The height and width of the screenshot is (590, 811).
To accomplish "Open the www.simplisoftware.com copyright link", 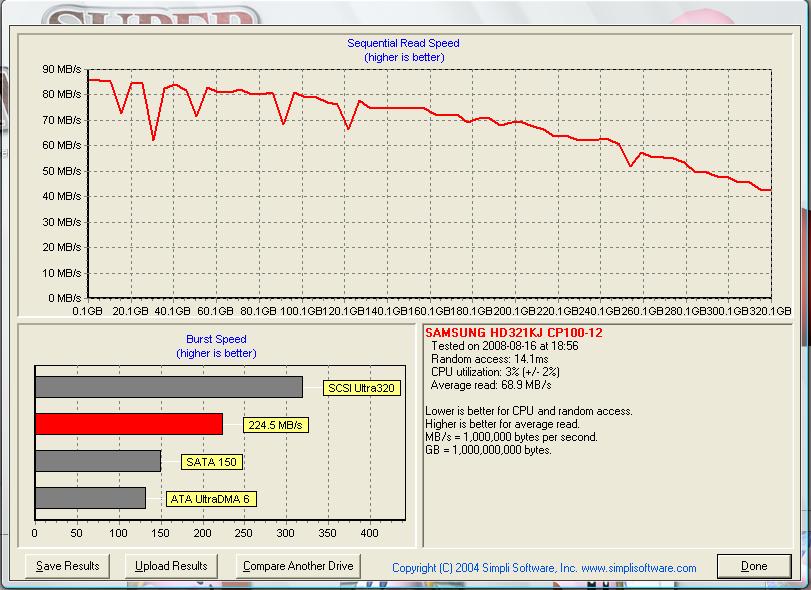I will click(x=544, y=568).
